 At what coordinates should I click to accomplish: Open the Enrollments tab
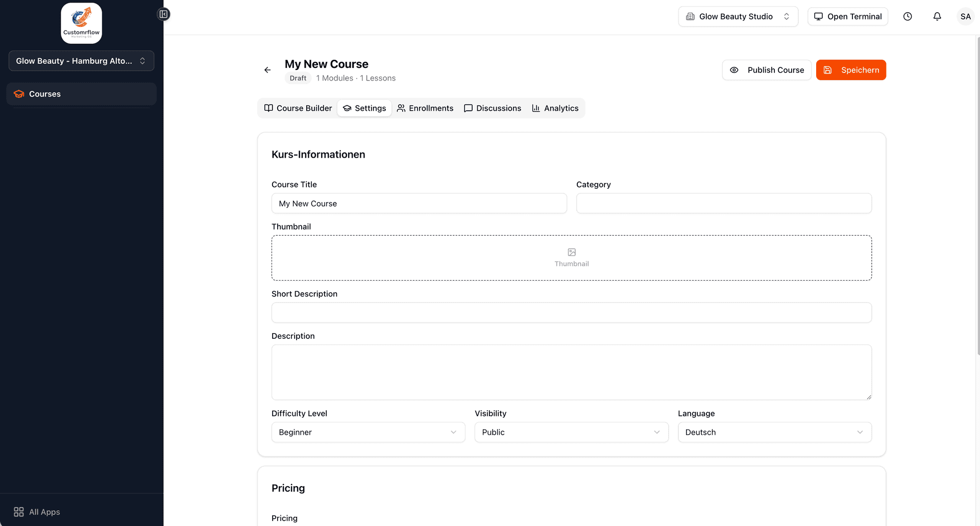(425, 108)
